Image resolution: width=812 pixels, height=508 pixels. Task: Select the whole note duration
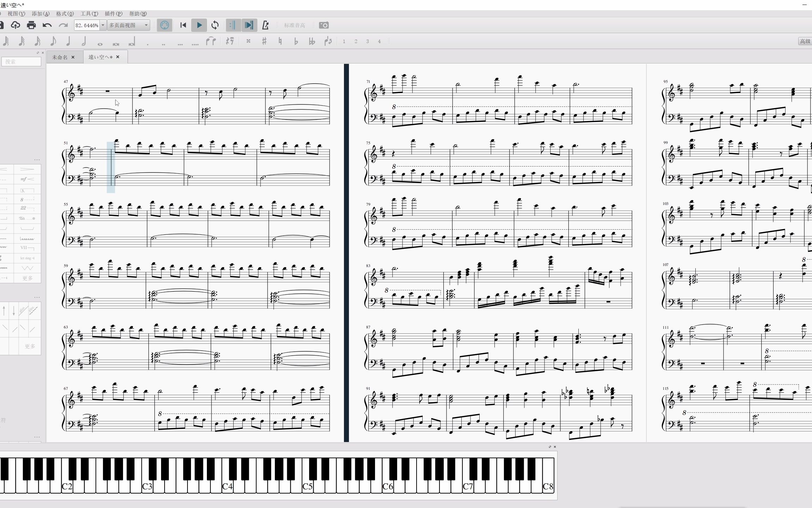pos(100,44)
